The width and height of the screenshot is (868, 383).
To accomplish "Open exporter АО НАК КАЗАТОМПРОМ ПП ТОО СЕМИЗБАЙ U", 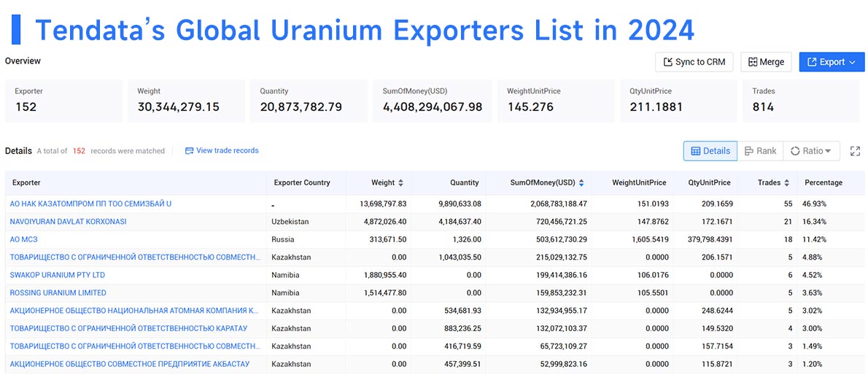I will (90, 204).
